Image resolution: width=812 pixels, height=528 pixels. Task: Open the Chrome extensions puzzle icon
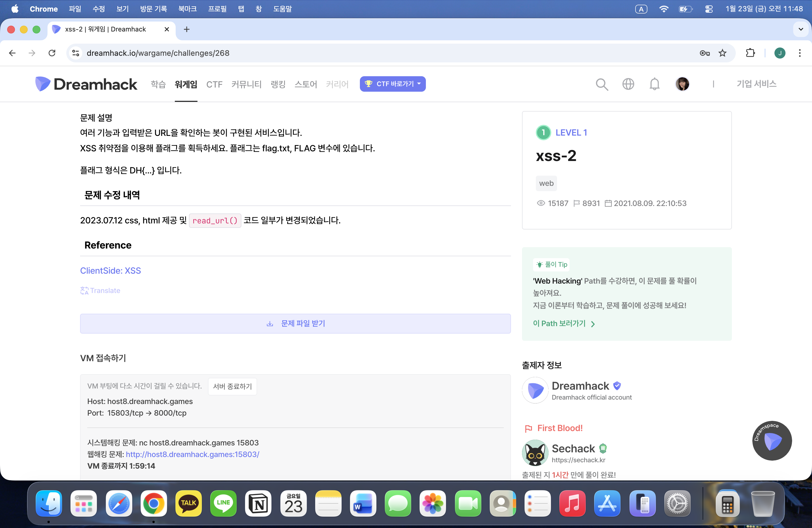[x=750, y=53]
